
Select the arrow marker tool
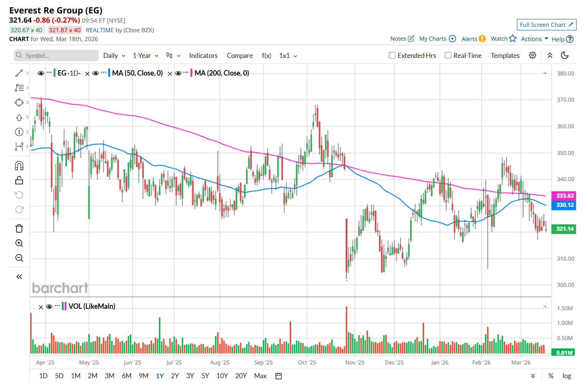coord(19,117)
